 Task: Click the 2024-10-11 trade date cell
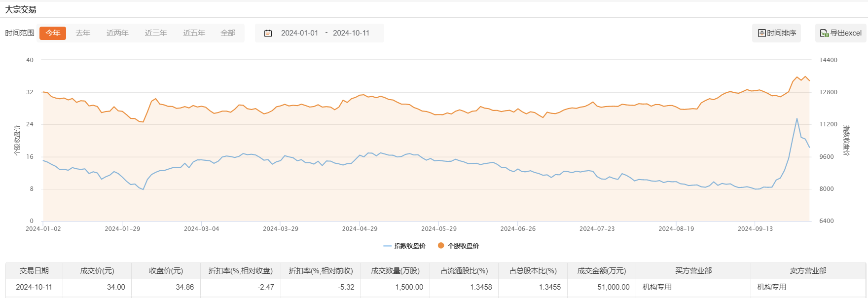click(34, 287)
